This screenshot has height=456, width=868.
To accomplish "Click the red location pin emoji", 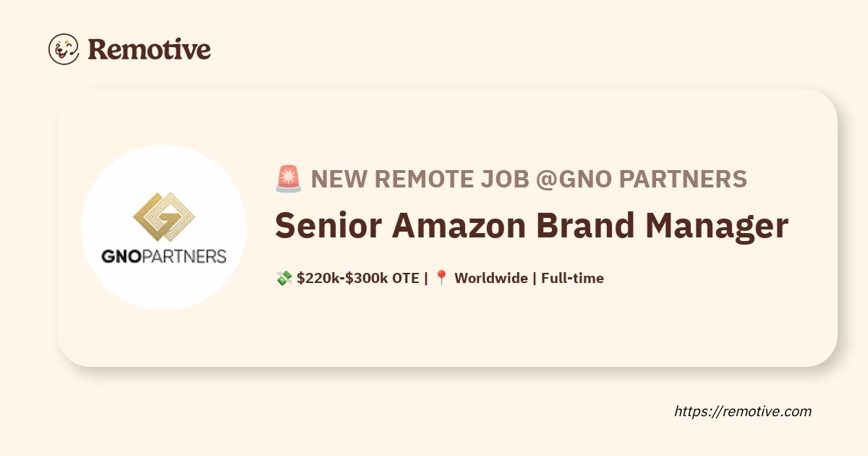I will tap(442, 278).
